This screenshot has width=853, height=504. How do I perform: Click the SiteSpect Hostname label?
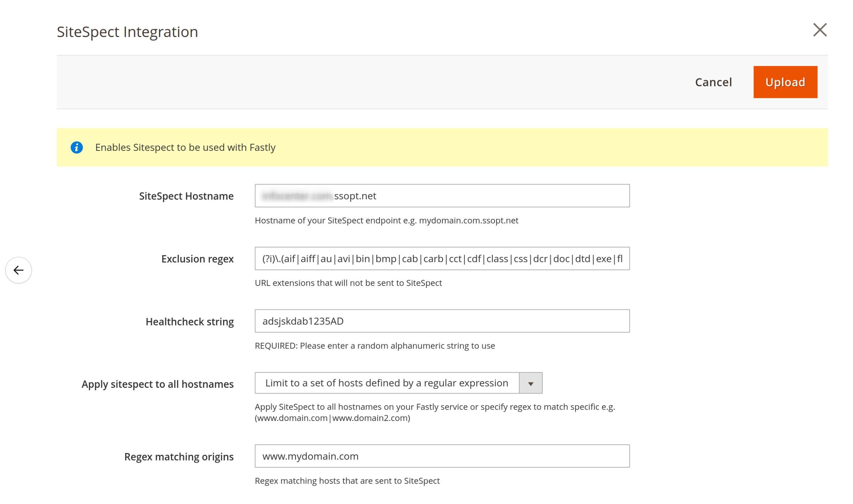[x=186, y=196]
